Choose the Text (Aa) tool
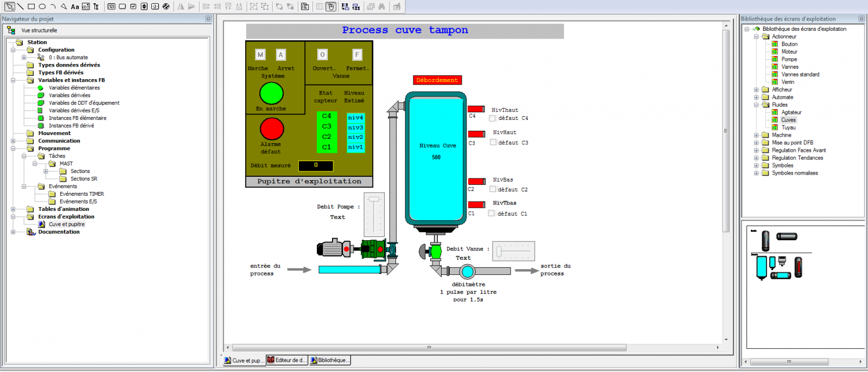 (75, 7)
